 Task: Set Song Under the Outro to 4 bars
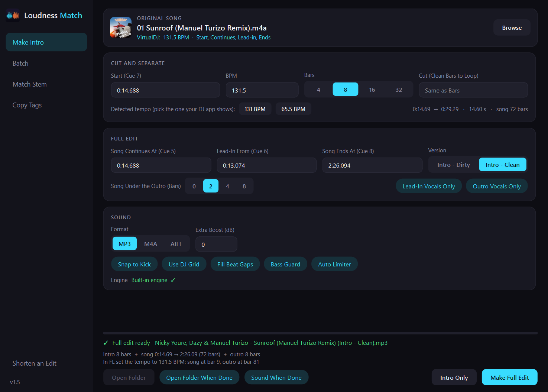227,186
